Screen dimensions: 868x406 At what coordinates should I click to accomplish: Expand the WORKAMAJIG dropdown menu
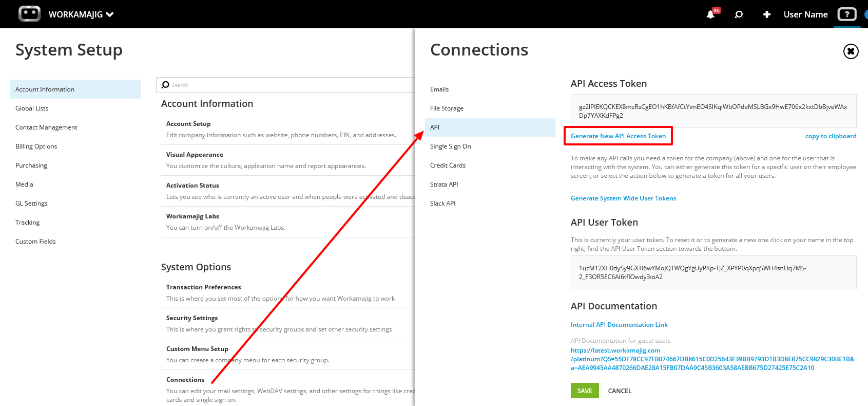[81, 14]
